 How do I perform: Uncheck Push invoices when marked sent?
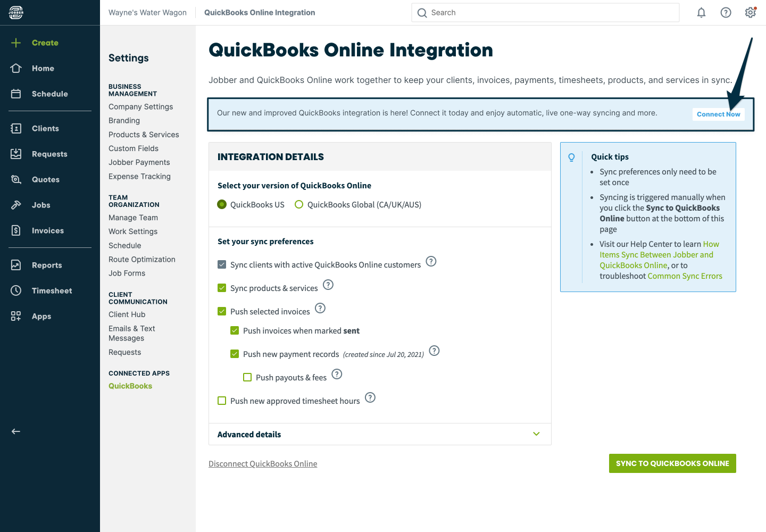(235, 330)
